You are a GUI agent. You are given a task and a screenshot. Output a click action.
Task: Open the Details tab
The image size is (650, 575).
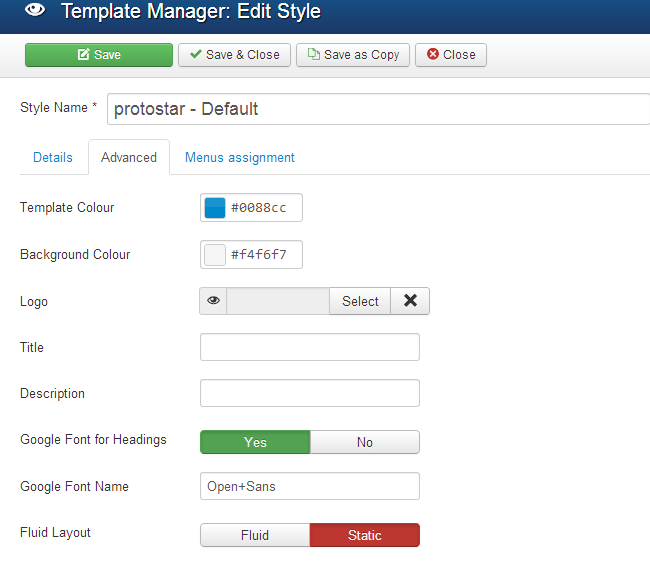point(53,157)
